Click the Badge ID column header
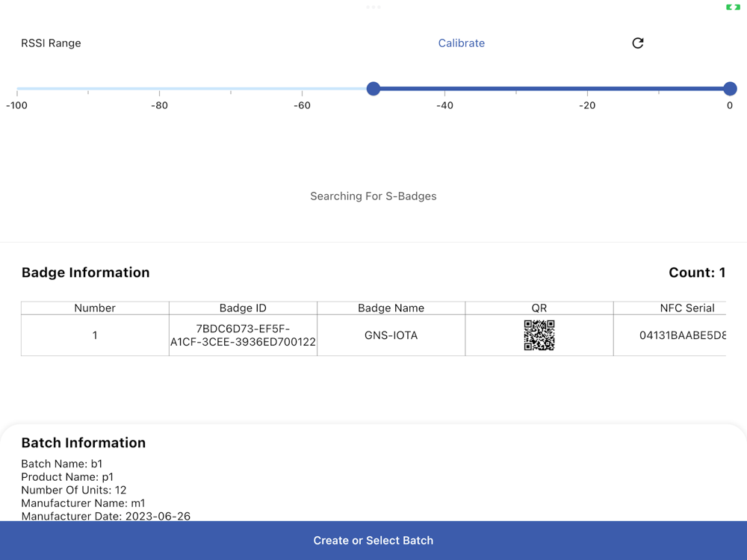 tap(243, 308)
